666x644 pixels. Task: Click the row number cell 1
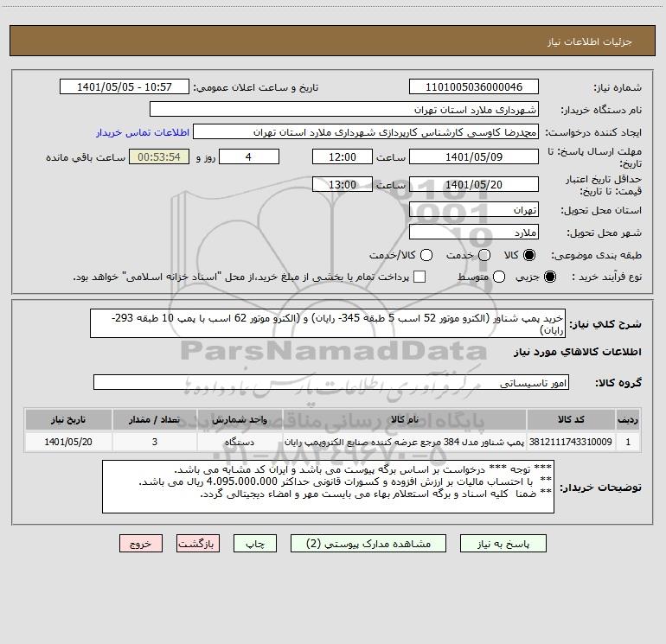coord(628,442)
